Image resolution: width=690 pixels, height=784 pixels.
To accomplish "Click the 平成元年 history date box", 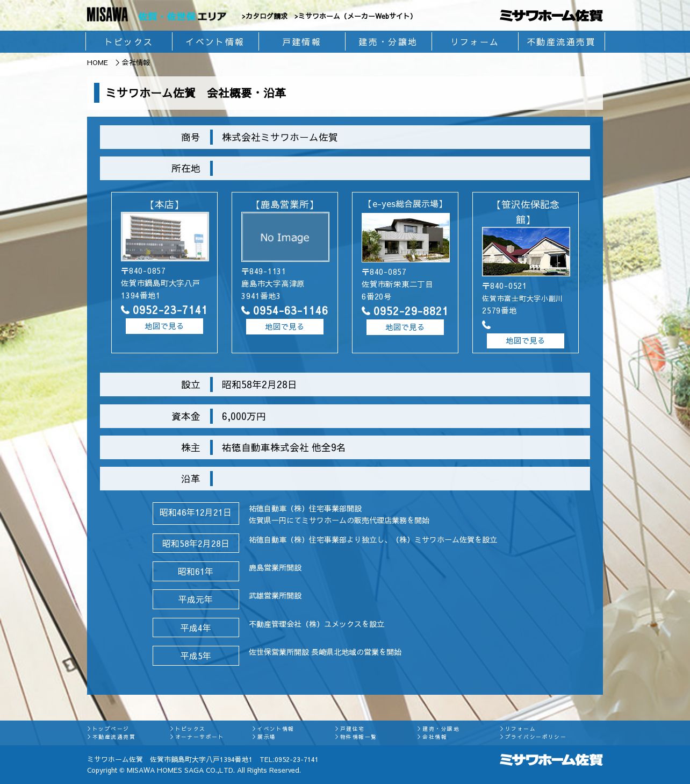I will [x=196, y=599].
